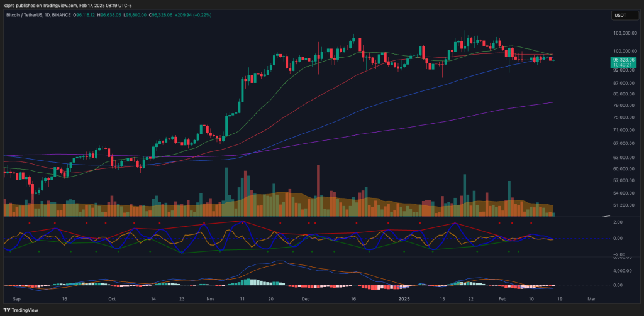Click the Sep label on time axis
The width and height of the screenshot is (644, 316).
16,299
